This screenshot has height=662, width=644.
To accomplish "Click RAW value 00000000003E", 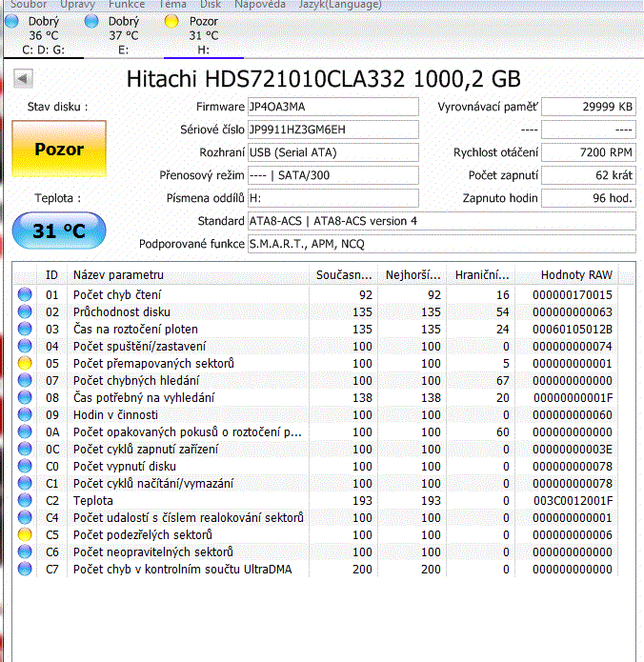I will [573, 450].
